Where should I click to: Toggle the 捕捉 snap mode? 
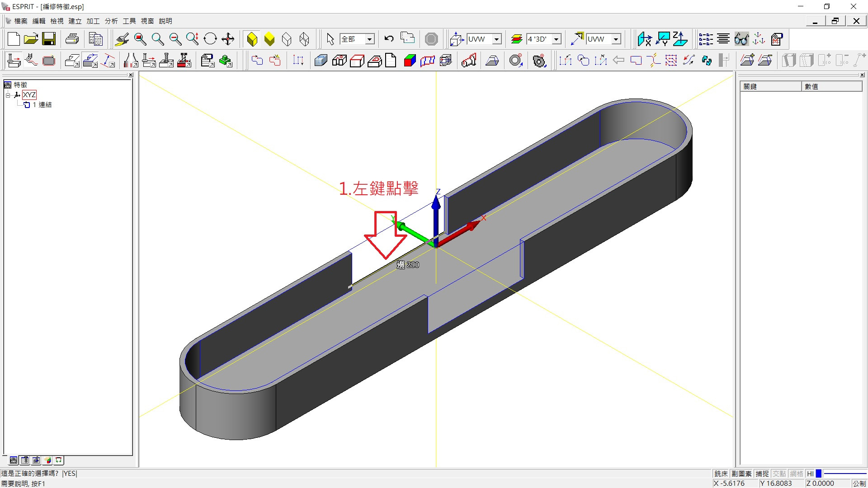[762, 474]
